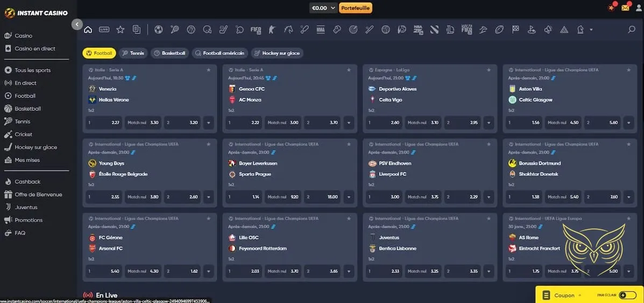
Task: Open the Counter-Strike soldier icon
Action: [272, 30]
